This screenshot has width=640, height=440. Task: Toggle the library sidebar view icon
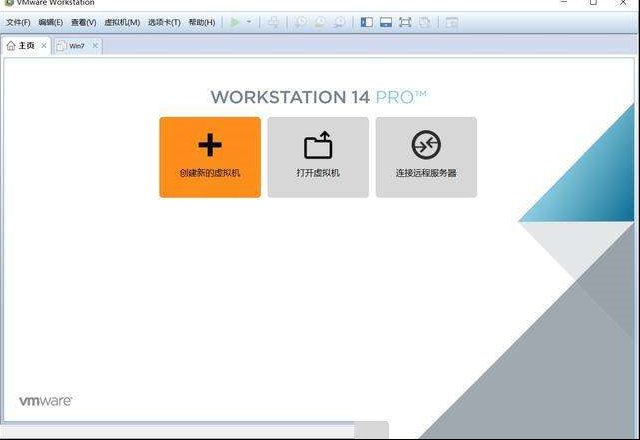coord(367,22)
